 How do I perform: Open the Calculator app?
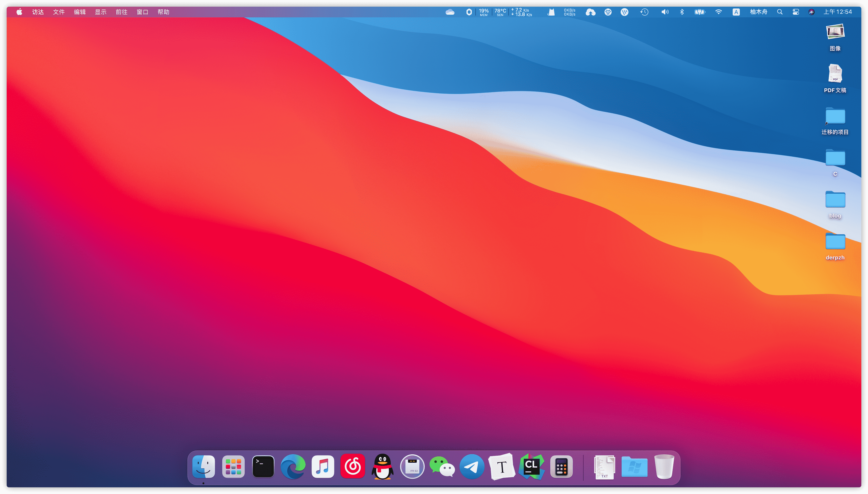(x=562, y=466)
